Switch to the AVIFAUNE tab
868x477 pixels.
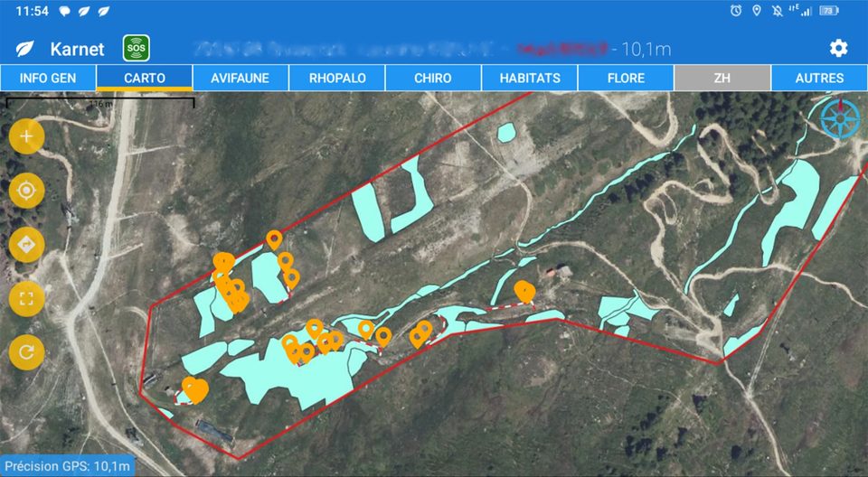pyautogui.click(x=241, y=78)
